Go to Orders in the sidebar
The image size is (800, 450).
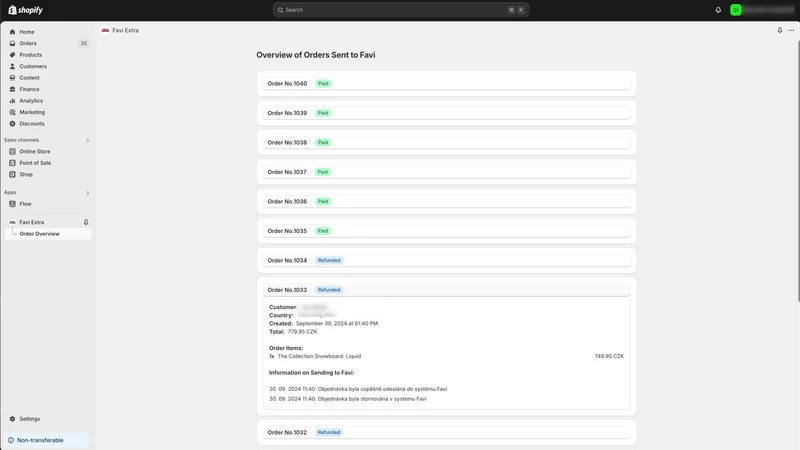click(x=28, y=43)
